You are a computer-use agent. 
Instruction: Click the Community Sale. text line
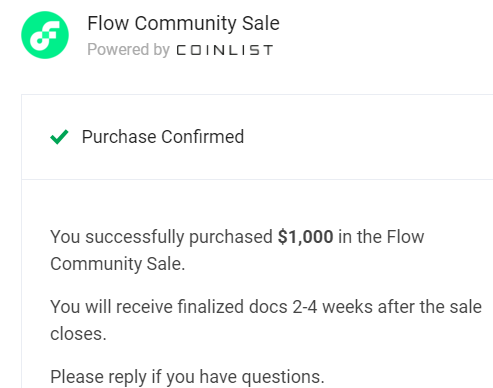117,264
